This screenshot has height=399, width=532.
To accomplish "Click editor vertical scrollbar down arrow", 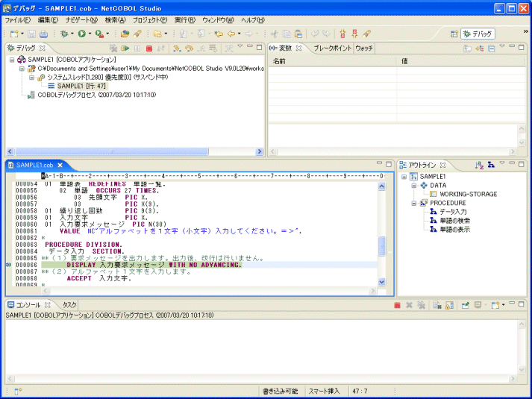I will click(x=382, y=282).
